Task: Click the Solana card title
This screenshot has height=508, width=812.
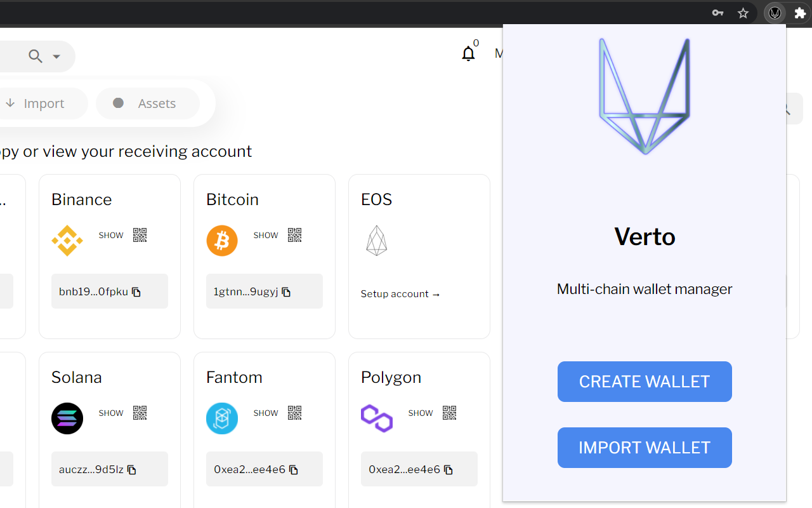Action: (77, 377)
